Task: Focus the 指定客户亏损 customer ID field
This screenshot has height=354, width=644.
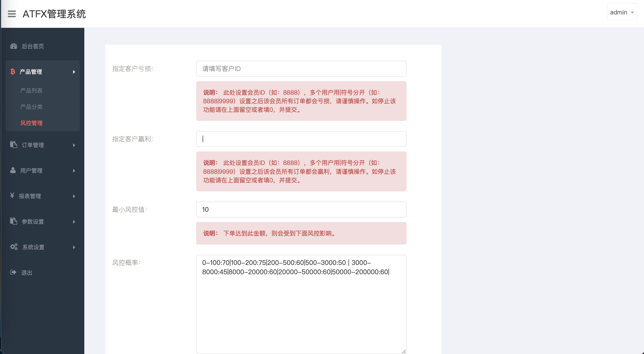Action: click(x=301, y=69)
